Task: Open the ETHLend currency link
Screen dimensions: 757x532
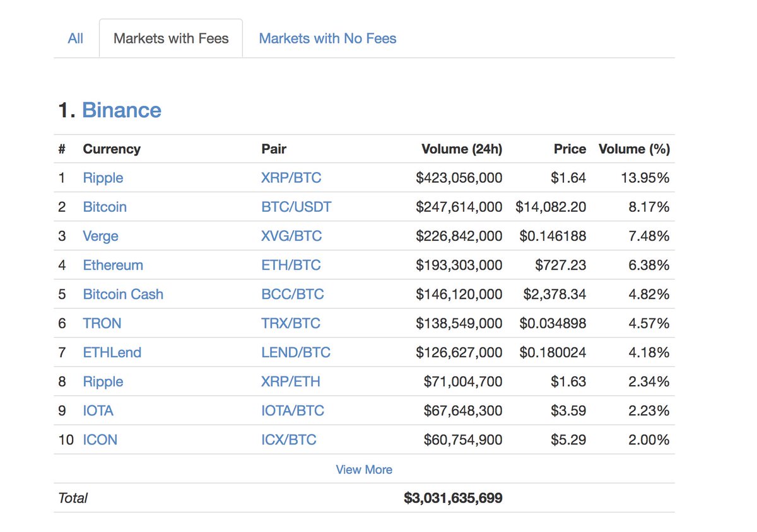Action: click(112, 352)
